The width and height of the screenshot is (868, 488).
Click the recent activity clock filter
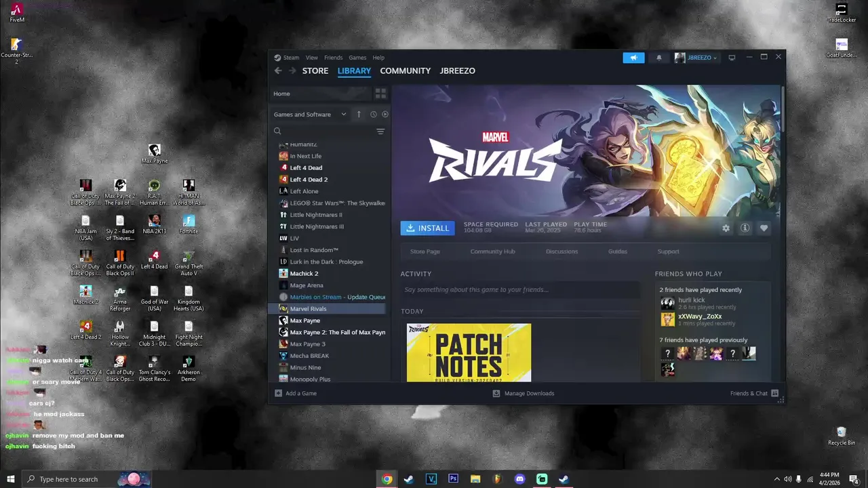[x=373, y=115]
